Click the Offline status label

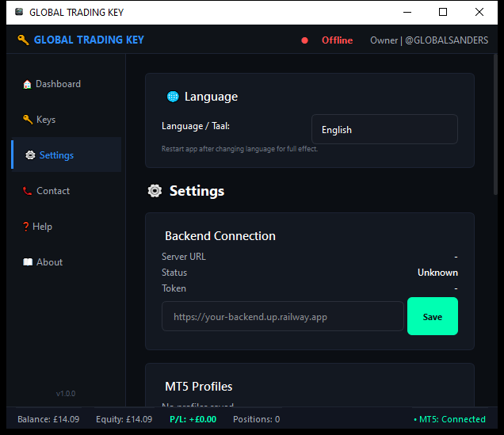[x=337, y=40]
